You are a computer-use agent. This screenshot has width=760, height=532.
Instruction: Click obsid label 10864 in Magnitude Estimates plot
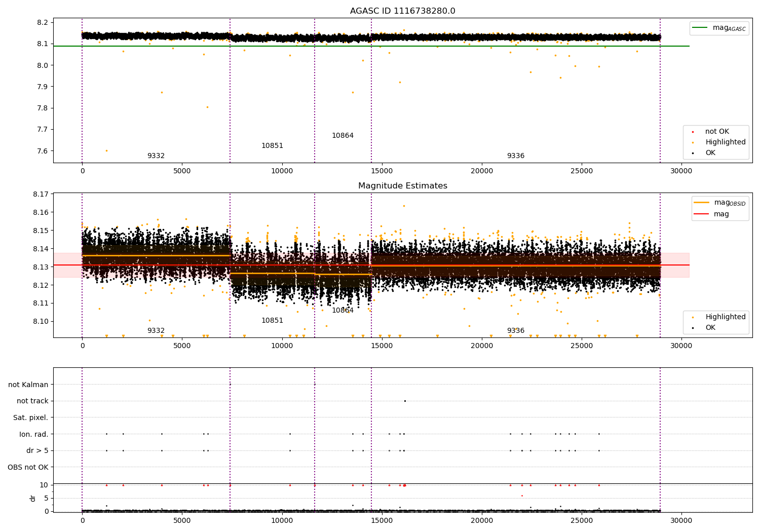[343, 311]
